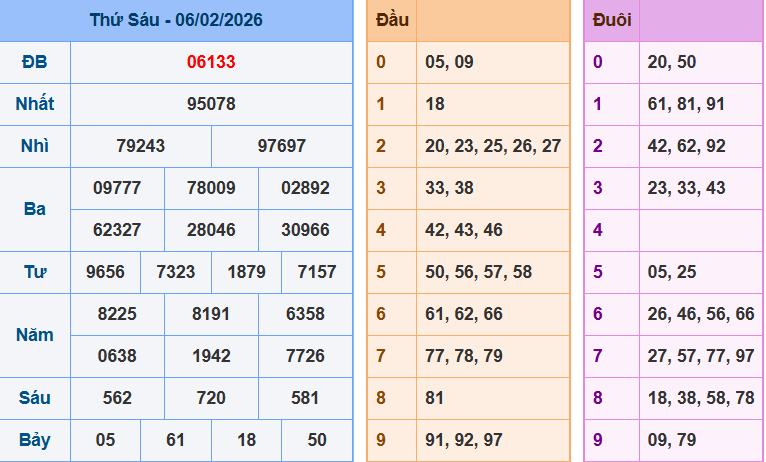Click the first prize number 95078
The image size is (766, 462).
tap(211, 104)
